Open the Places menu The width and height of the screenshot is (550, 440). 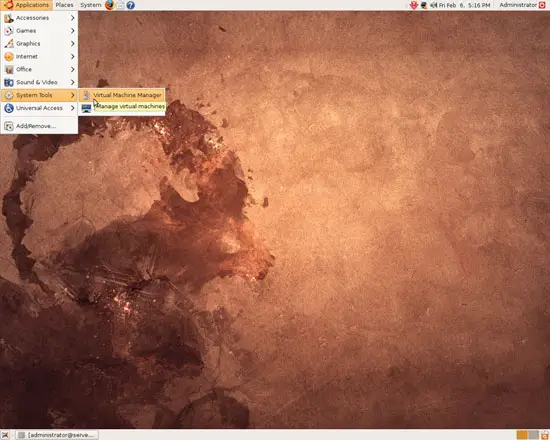coord(65,5)
